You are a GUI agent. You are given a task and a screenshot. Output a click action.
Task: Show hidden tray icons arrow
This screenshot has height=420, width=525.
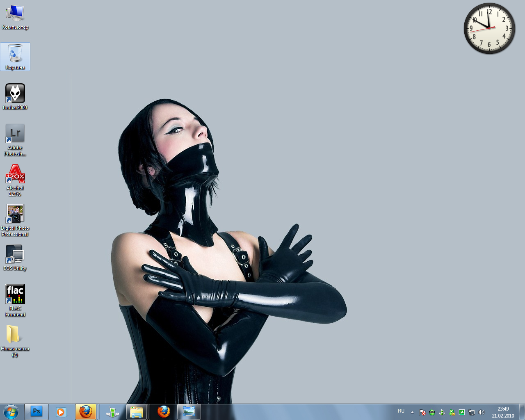(x=412, y=412)
